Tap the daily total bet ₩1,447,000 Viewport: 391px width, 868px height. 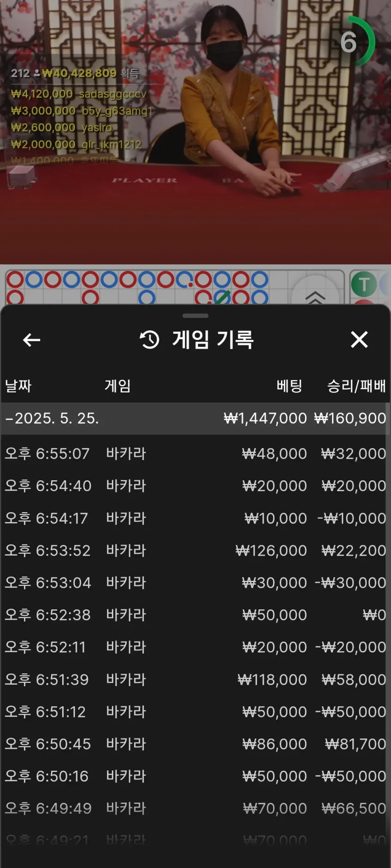(x=265, y=418)
